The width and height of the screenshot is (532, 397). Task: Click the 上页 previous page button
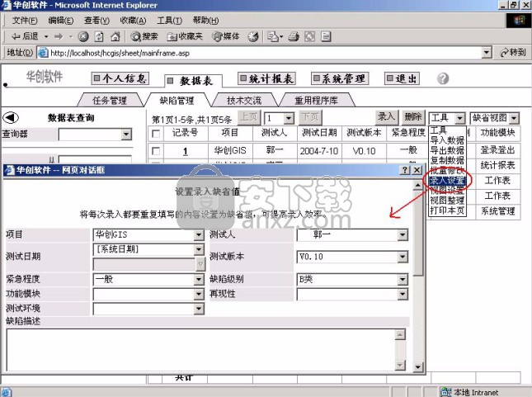pyautogui.click(x=249, y=117)
